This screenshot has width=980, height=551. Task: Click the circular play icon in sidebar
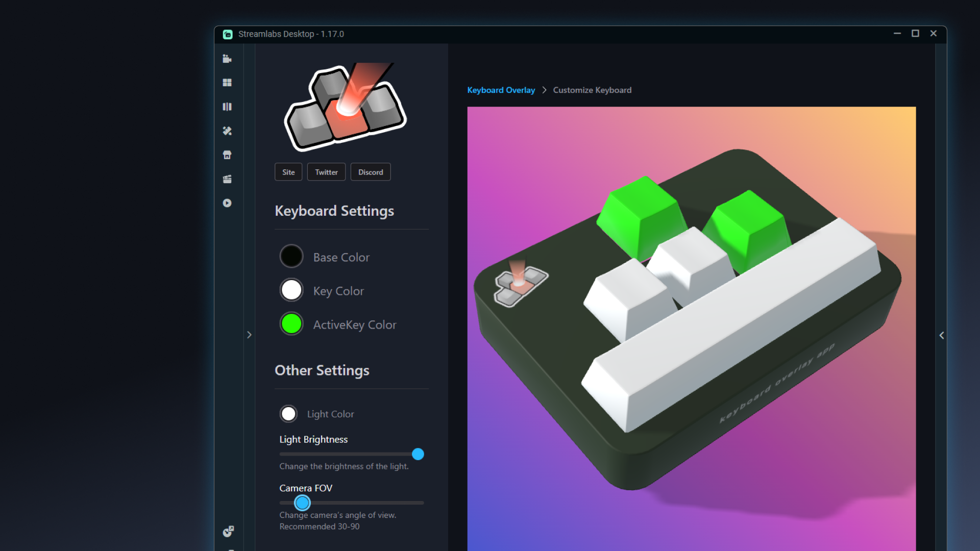(227, 203)
